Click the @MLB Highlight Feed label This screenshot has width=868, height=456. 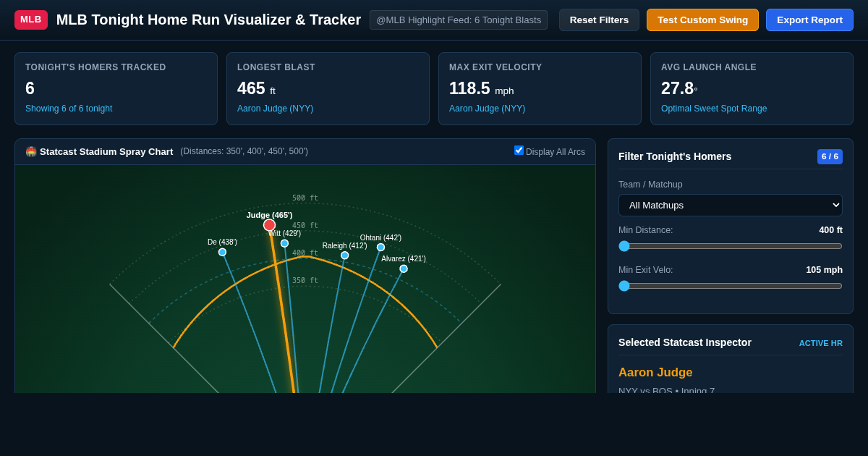(459, 20)
